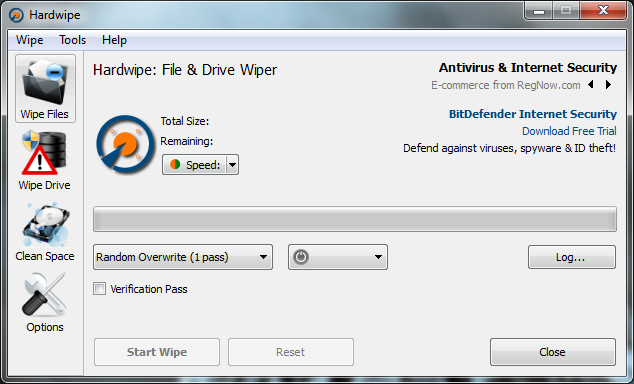Open the Help menu
634x384 pixels.
click(114, 40)
